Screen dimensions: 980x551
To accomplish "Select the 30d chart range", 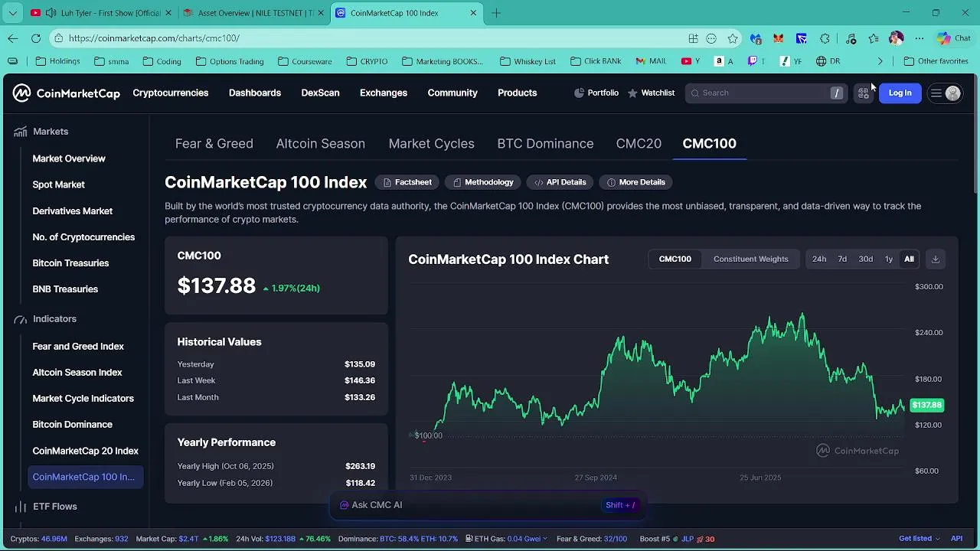I will coord(865,259).
